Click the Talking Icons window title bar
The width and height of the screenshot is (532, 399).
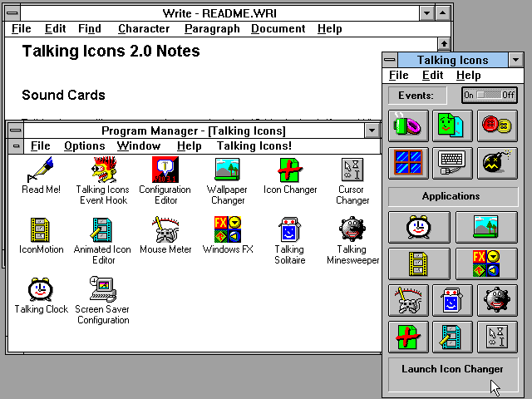point(452,60)
